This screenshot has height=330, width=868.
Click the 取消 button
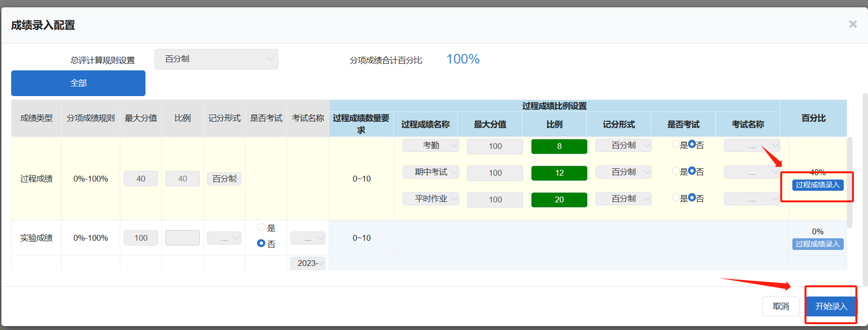[781, 306]
